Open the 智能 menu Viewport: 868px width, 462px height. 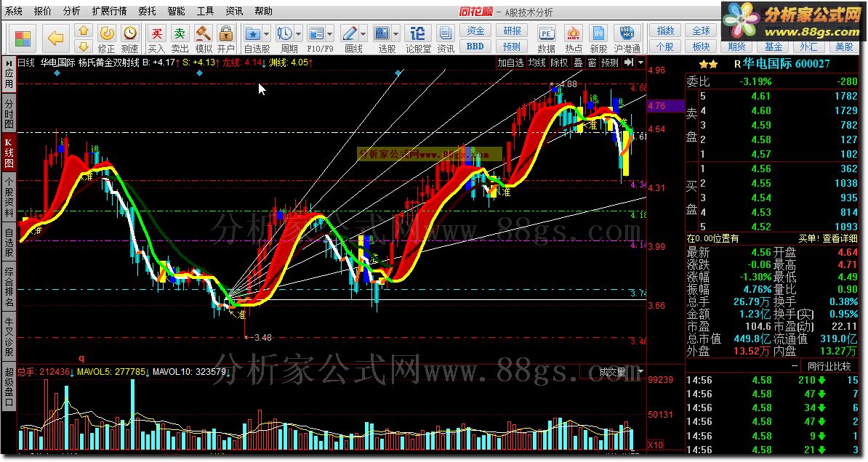176,11
